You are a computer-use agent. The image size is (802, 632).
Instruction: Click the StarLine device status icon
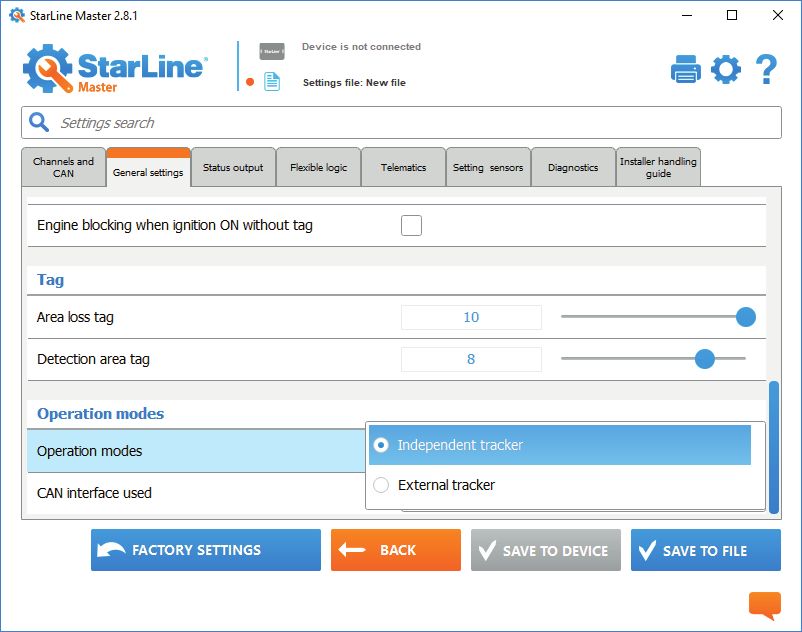point(272,51)
